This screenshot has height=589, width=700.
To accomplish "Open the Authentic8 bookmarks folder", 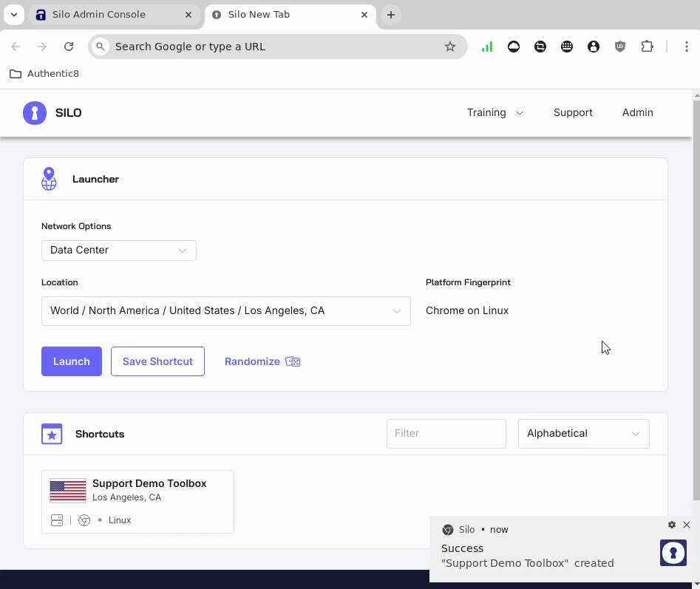I will click(x=44, y=74).
